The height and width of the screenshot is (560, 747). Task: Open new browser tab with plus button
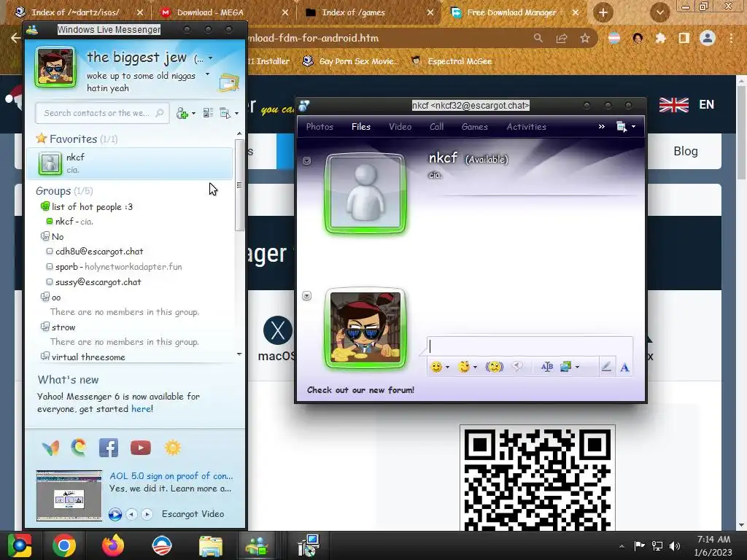pos(603,12)
